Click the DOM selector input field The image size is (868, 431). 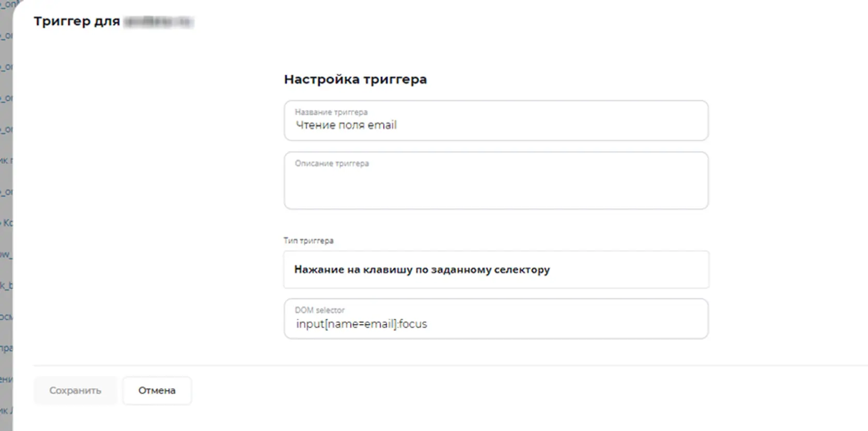pyautogui.click(x=496, y=319)
